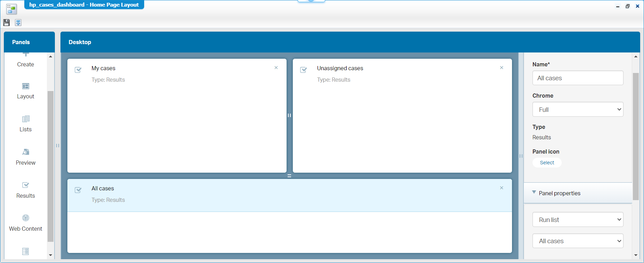Image resolution: width=644 pixels, height=263 pixels.
Task: Click the toolbar icon next to Save
Action: point(18,23)
